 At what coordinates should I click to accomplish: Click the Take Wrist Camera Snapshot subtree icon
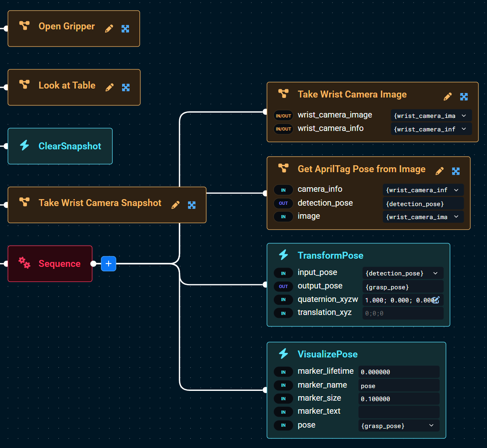(24, 202)
